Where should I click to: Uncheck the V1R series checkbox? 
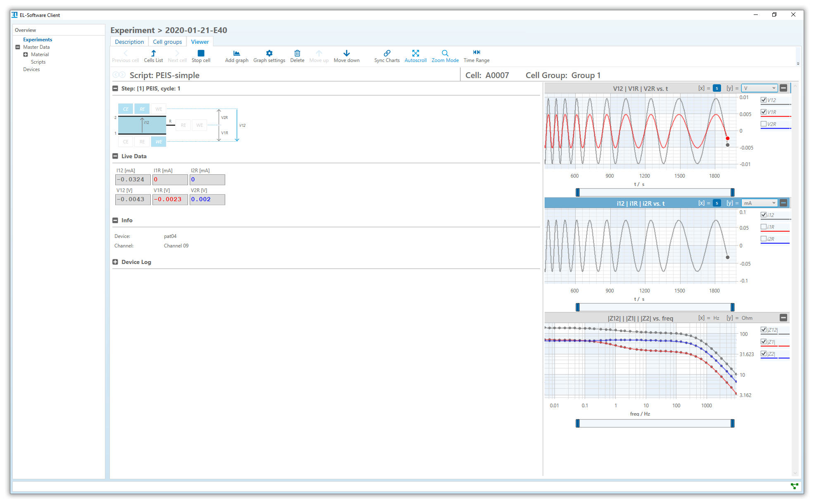coord(764,112)
